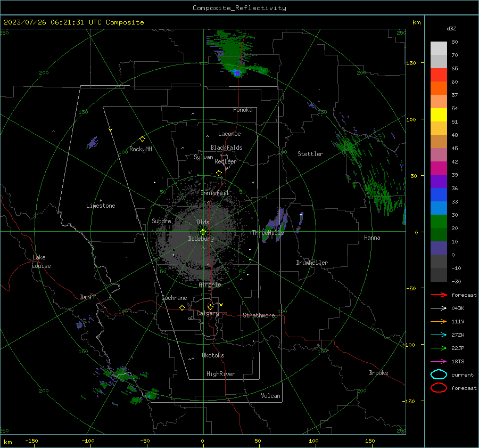Click the Airdrie city label
The image size is (479, 448).
click(210, 284)
